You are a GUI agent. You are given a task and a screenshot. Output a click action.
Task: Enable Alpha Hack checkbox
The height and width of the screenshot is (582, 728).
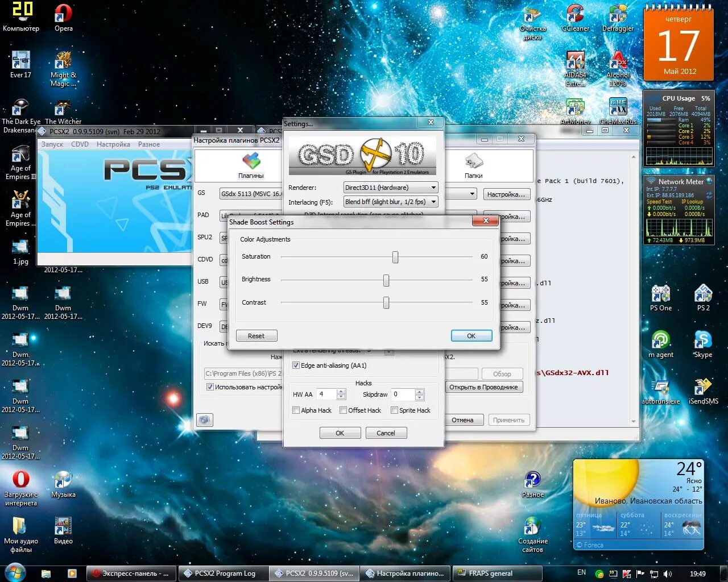click(296, 410)
